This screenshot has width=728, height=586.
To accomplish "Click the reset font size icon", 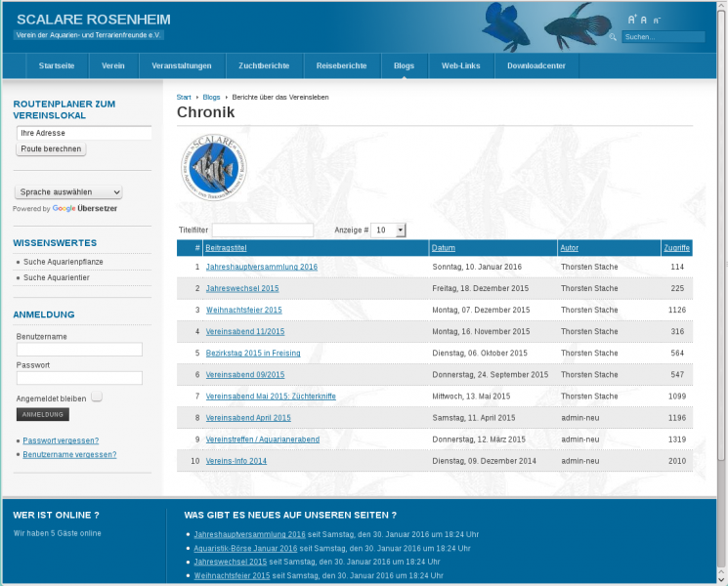I will tap(644, 20).
